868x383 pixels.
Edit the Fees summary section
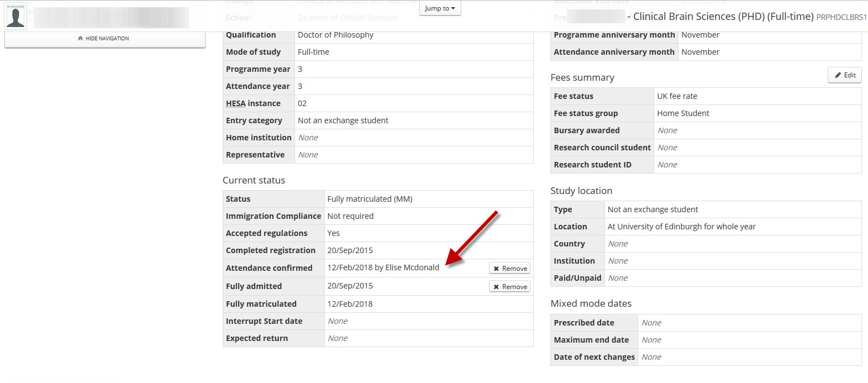(845, 75)
